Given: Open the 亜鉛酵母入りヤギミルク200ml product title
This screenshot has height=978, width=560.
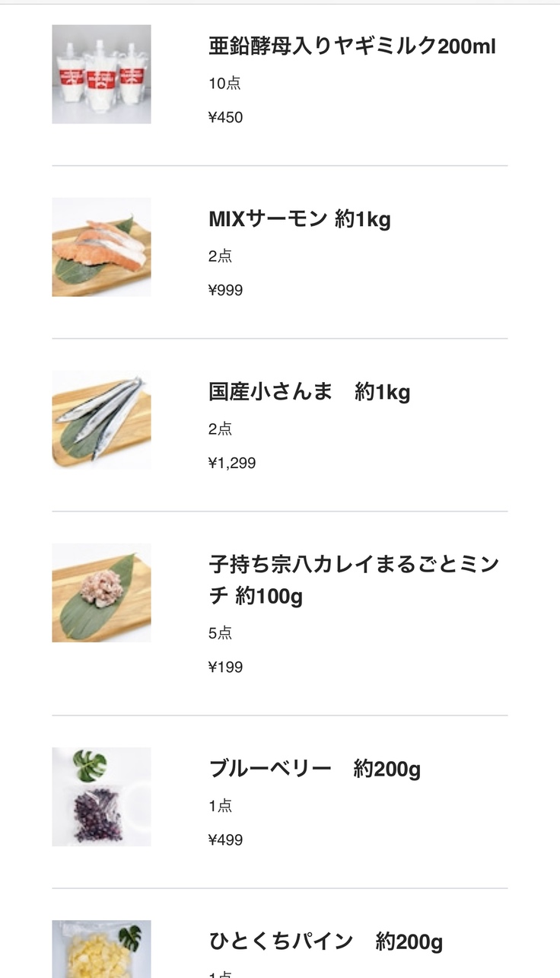Looking at the screenshot, I should 352,46.
